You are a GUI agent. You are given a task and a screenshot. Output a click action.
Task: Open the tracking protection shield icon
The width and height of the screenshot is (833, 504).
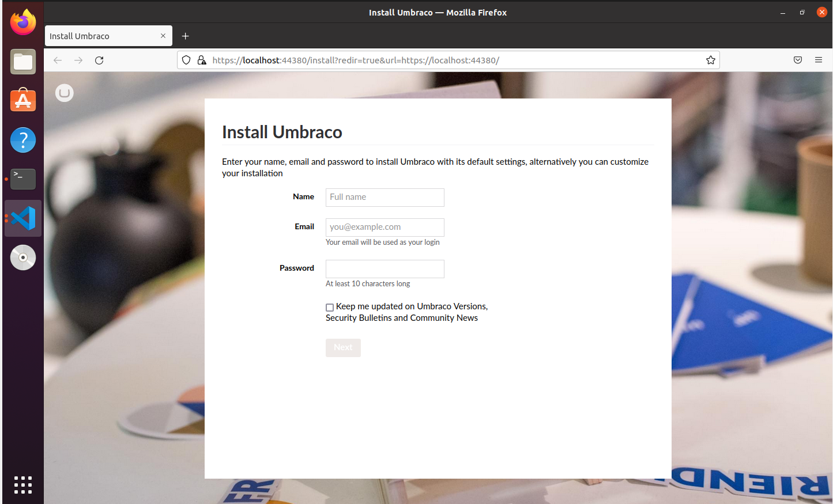click(186, 60)
